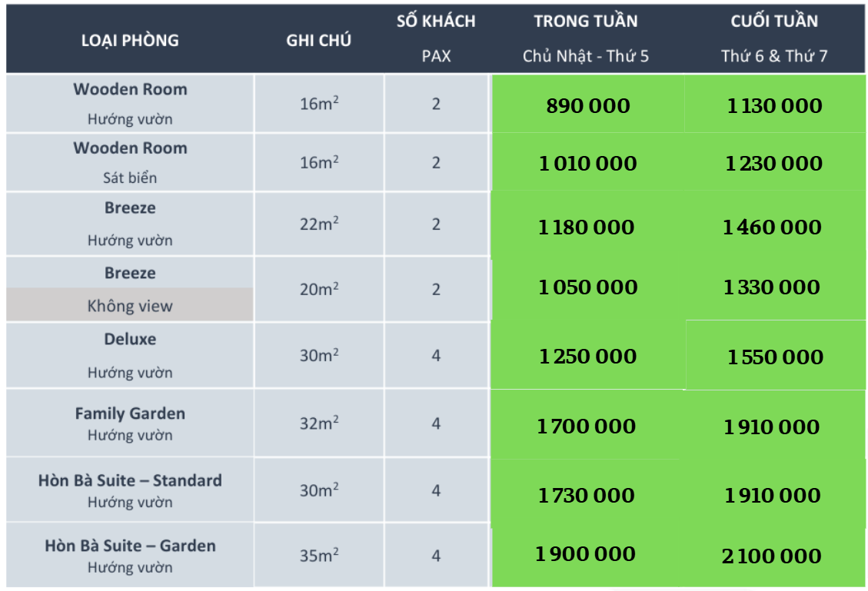Click the 1 700 000 Family Garden price
The height and width of the screenshot is (591, 868).
point(587,426)
